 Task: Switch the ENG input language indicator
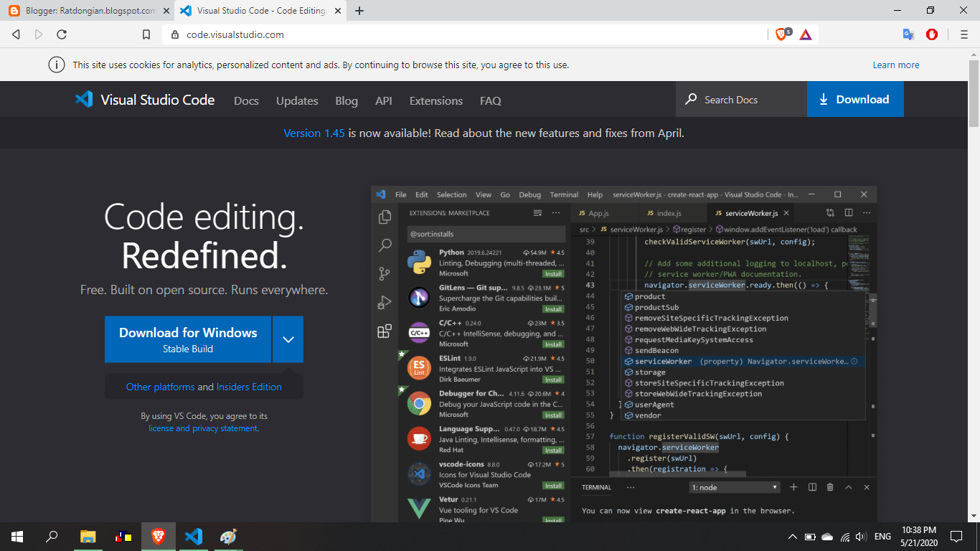[x=882, y=537]
